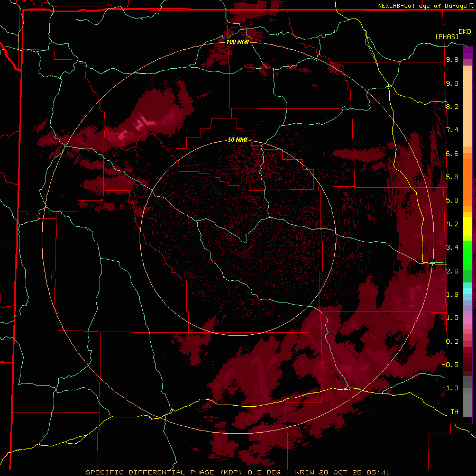
Task: Click the KDP product caption at the bottom
Action: tap(237, 472)
